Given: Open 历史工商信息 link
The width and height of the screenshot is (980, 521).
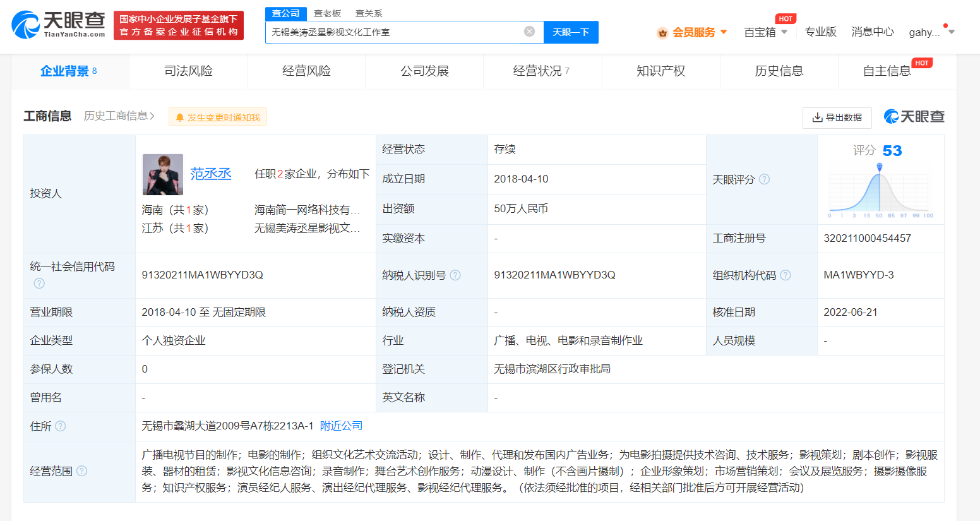Looking at the screenshot, I should point(119,116).
